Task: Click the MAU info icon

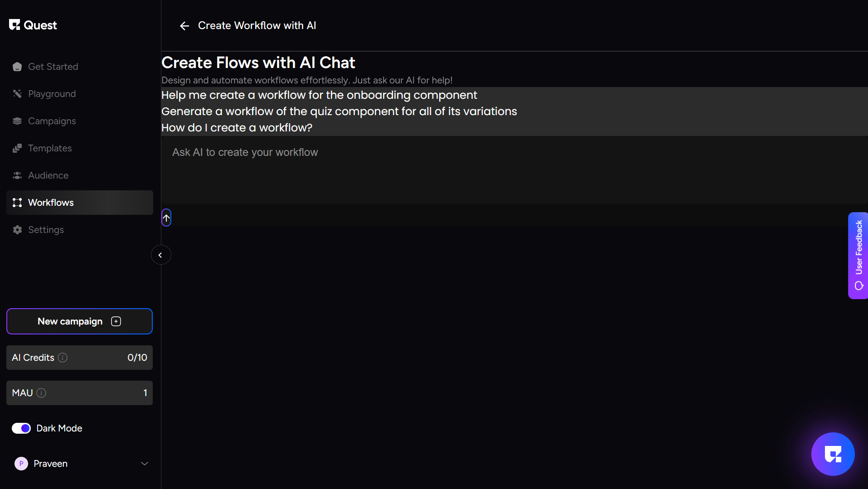Action: 41,393
